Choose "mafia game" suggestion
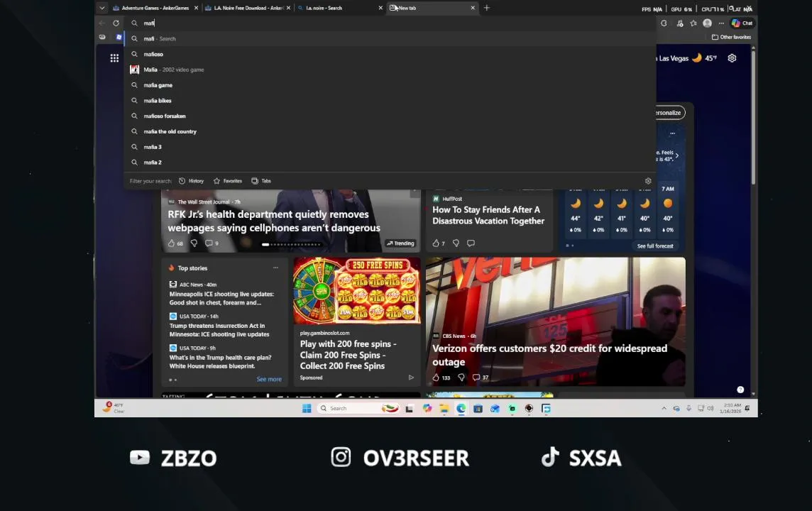The image size is (812, 511). click(390, 85)
